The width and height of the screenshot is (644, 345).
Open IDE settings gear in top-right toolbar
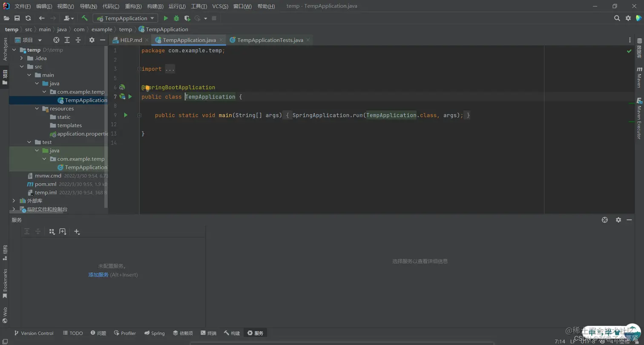click(x=628, y=18)
